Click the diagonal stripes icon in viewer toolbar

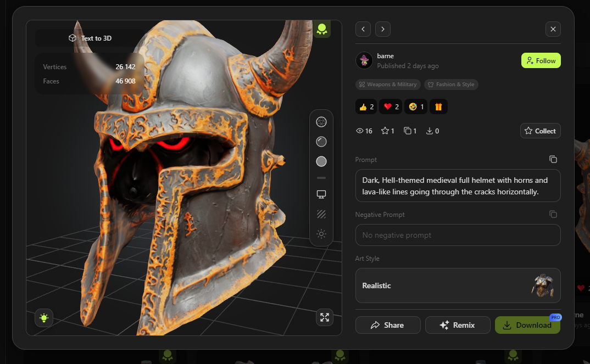pyautogui.click(x=321, y=214)
